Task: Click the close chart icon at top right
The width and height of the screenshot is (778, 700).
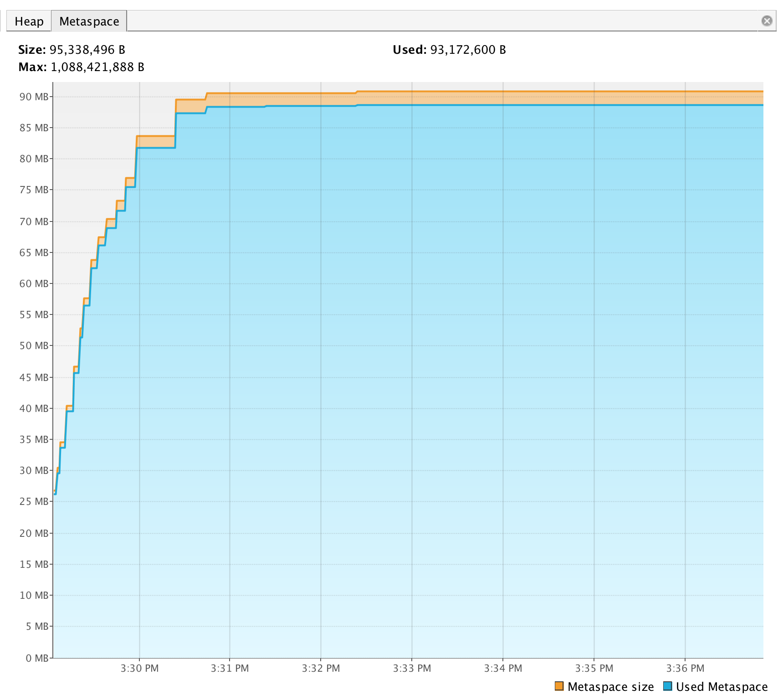Action: point(767,21)
